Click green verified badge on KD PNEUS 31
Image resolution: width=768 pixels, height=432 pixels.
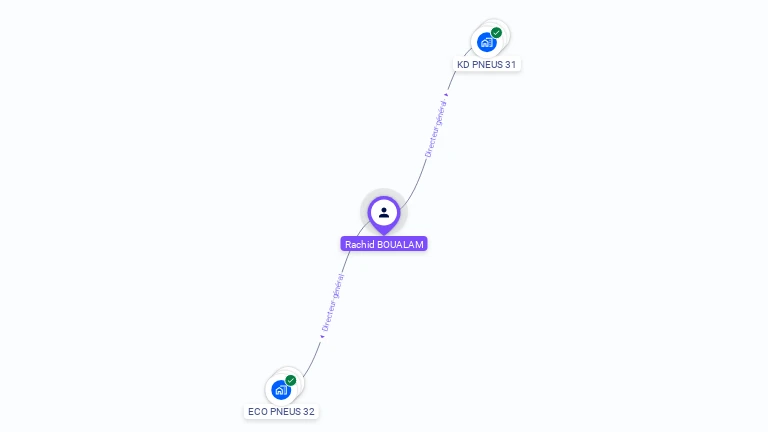coord(497,33)
